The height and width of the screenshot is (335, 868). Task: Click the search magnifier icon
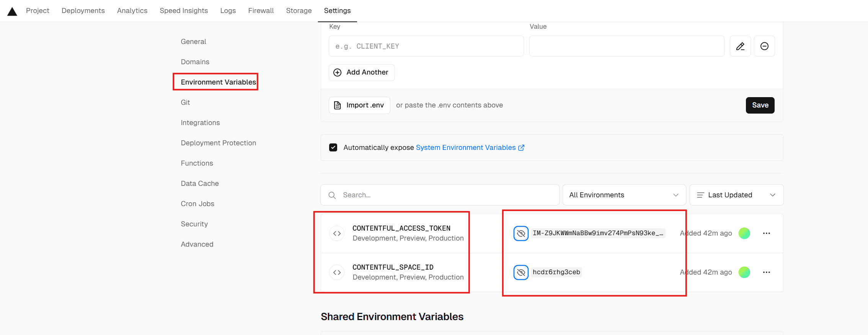(332, 195)
